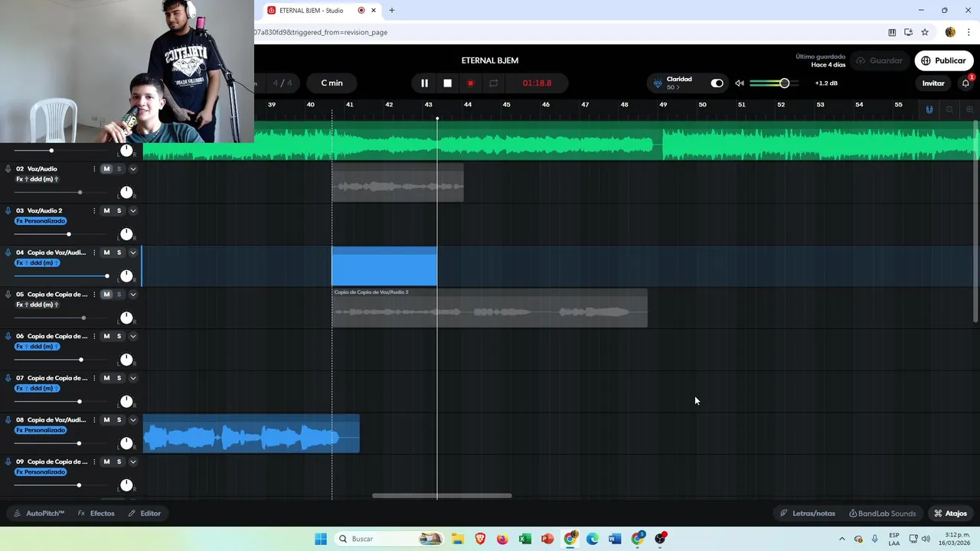Image resolution: width=980 pixels, height=551 pixels.
Task: Zoom in the timeline
Action: pos(970,109)
